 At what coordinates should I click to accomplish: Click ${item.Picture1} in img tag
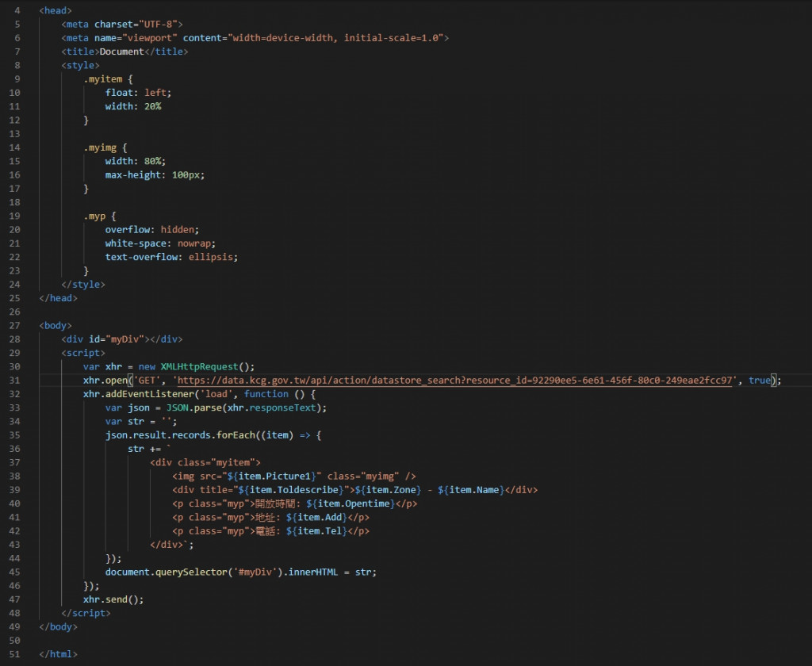[x=272, y=476]
